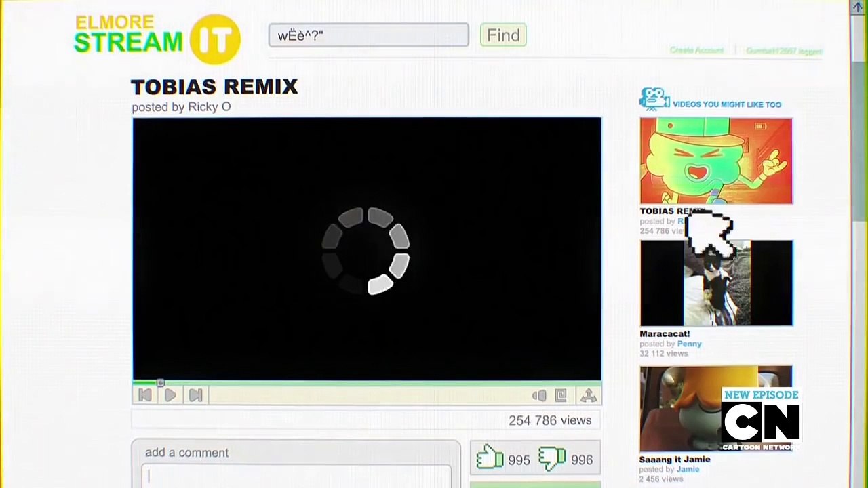Click the 254 786 views counter
Viewport: 868px width, 488px height.
tap(550, 420)
